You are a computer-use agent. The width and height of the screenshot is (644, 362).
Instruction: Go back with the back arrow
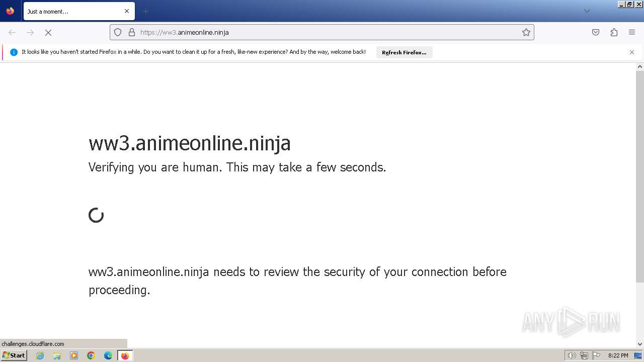pos(12,32)
